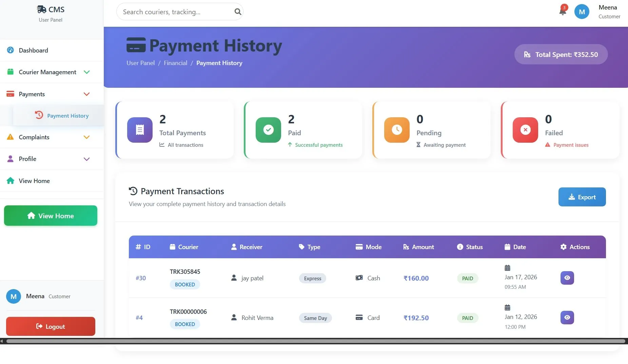Image resolution: width=628 pixels, height=364 pixels.
Task: Collapse the Payments section
Action: coord(86,94)
